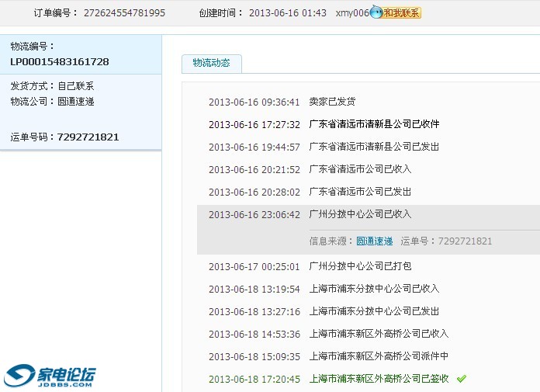Click the 卖家已发货 tracking entry
Screen dimensions: 540x392
click(332, 102)
